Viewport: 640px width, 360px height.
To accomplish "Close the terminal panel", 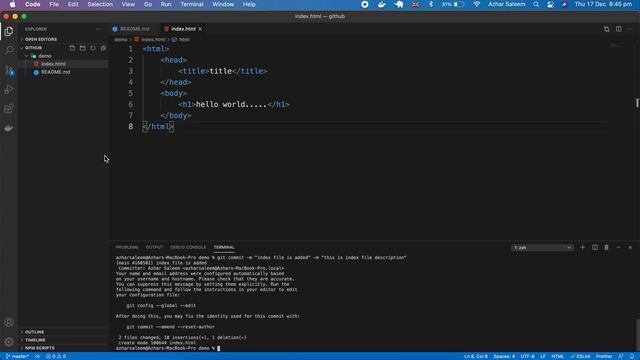I will coord(630,247).
